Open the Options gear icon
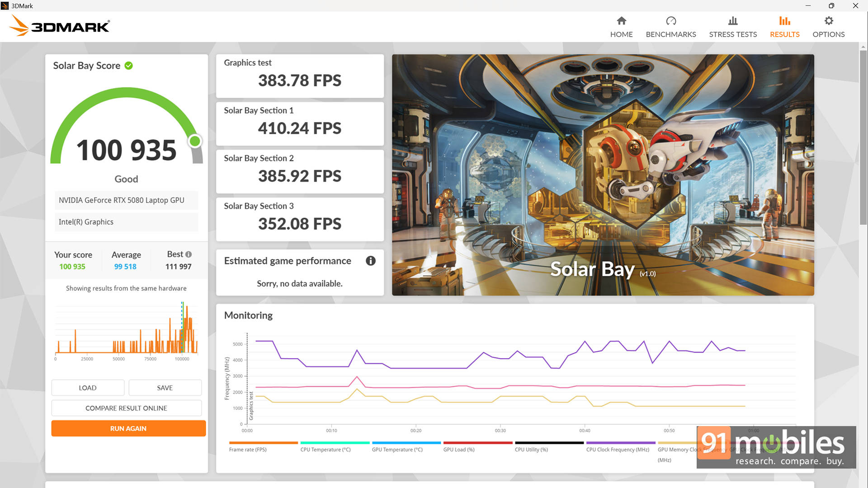Image resolution: width=868 pixels, height=488 pixels. click(x=828, y=21)
